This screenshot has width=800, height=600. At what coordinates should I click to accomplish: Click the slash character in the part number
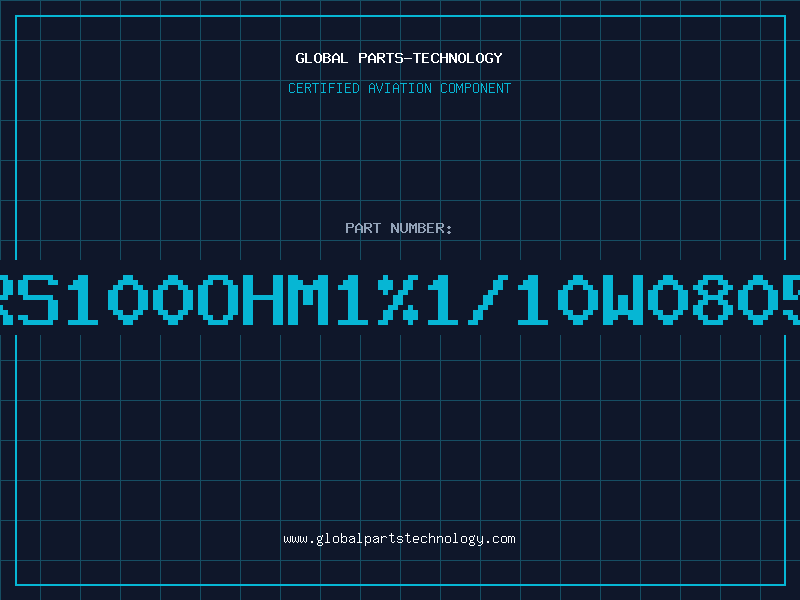coord(488,299)
